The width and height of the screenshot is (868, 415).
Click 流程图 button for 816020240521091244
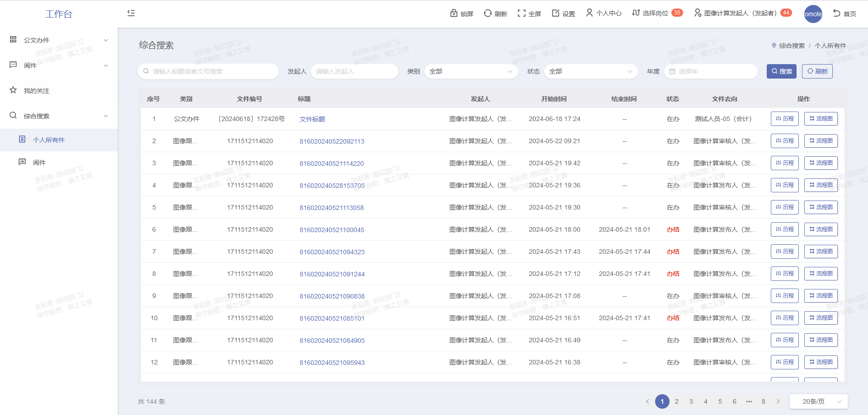pos(821,274)
